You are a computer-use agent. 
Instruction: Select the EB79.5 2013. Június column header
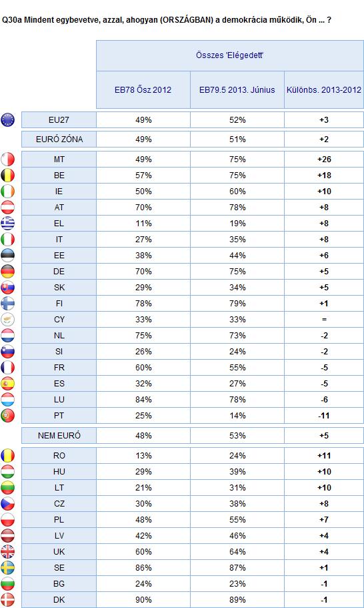pyautogui.click(x=237, y=90)
